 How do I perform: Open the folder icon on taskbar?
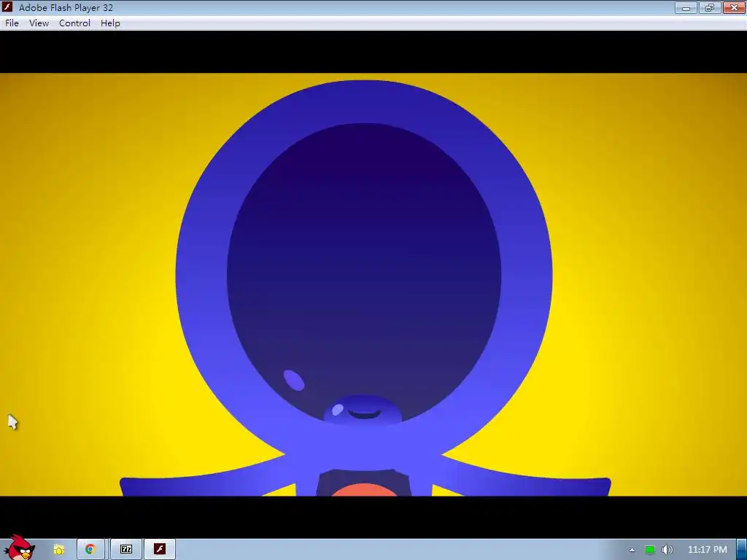[x=58, y=550]
